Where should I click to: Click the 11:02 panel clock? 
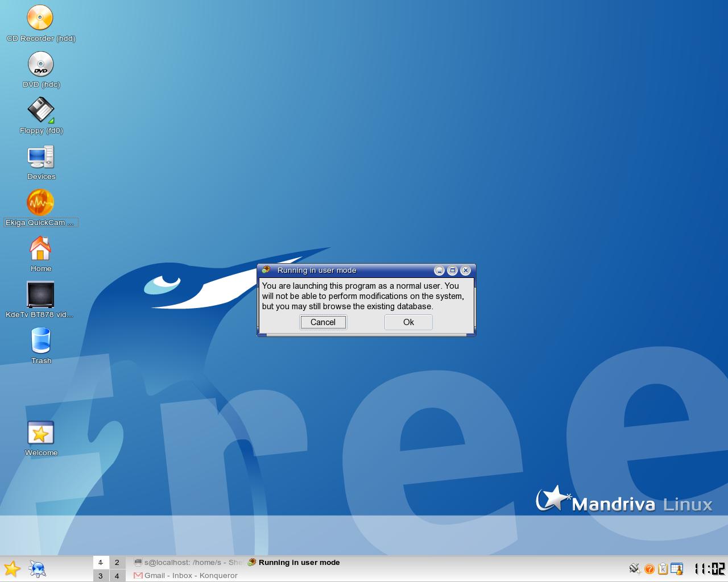coord(709,568)
